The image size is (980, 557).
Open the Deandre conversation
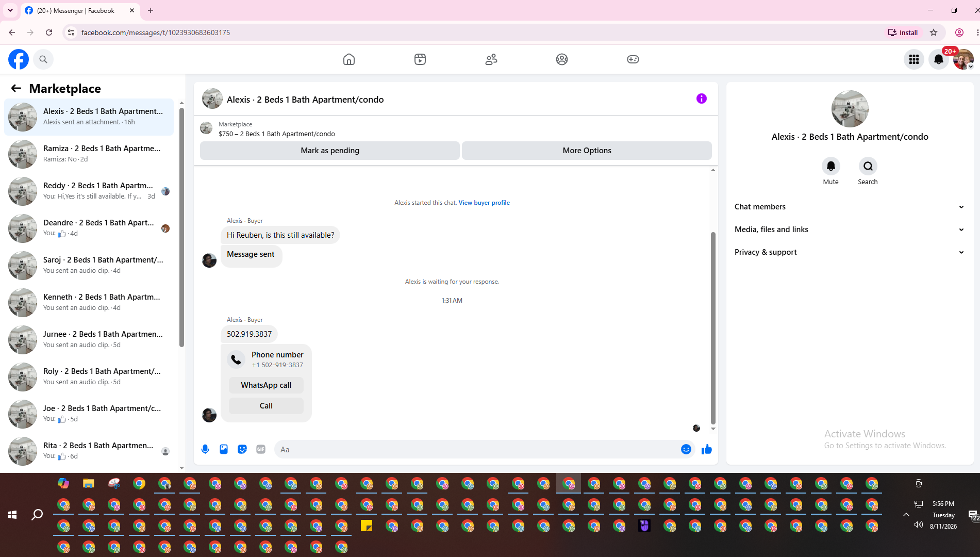point(89,228)
